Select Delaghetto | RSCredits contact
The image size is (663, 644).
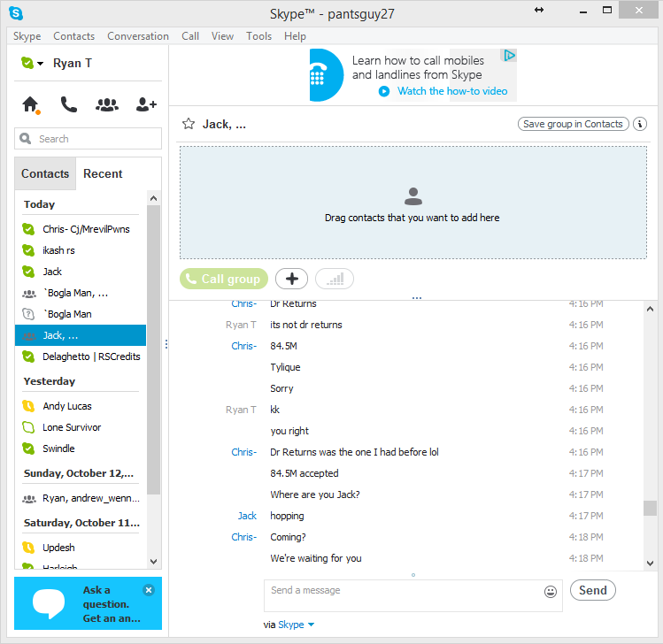pos(81,356)
